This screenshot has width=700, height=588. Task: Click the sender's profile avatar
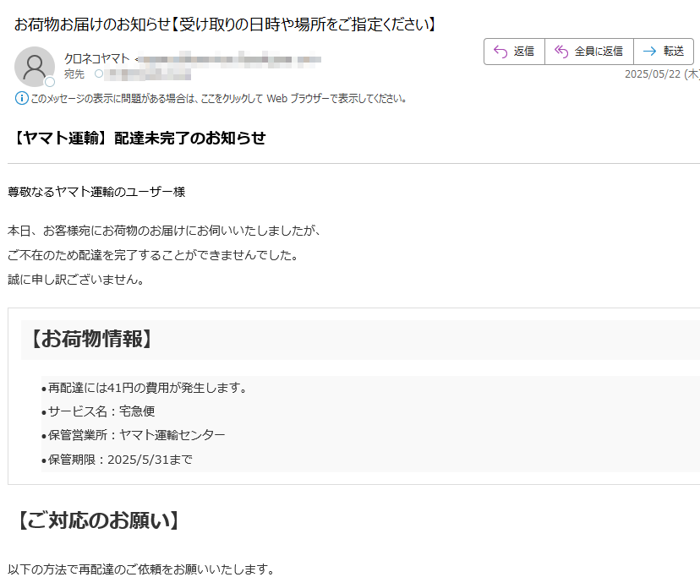35,66
